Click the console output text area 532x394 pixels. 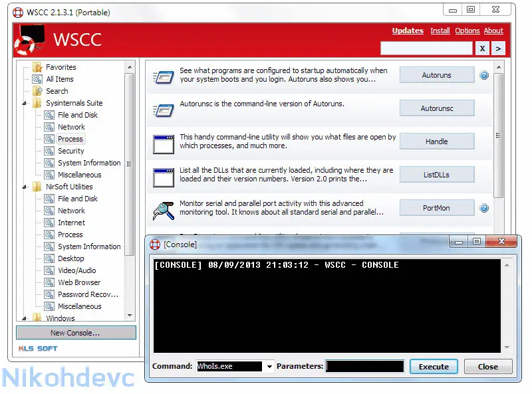[327, 306]
